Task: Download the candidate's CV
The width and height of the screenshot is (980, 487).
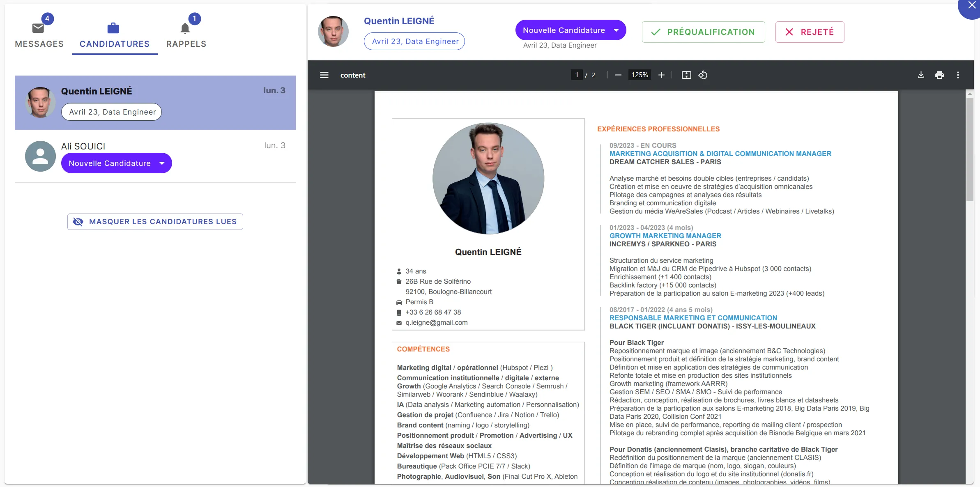Action: click(921, 75)
